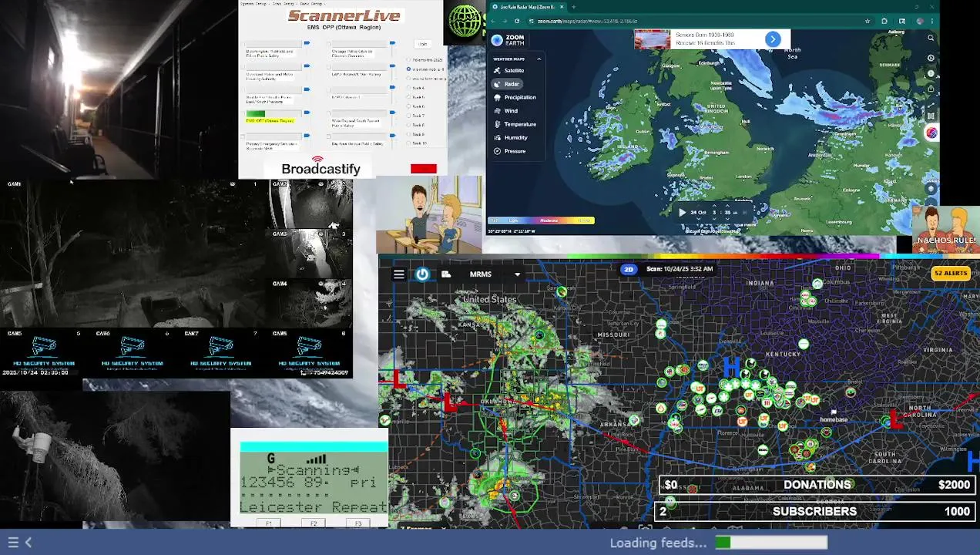
Task: Open the browser extensions puzzle icon
Action: (x=884, y=21)
